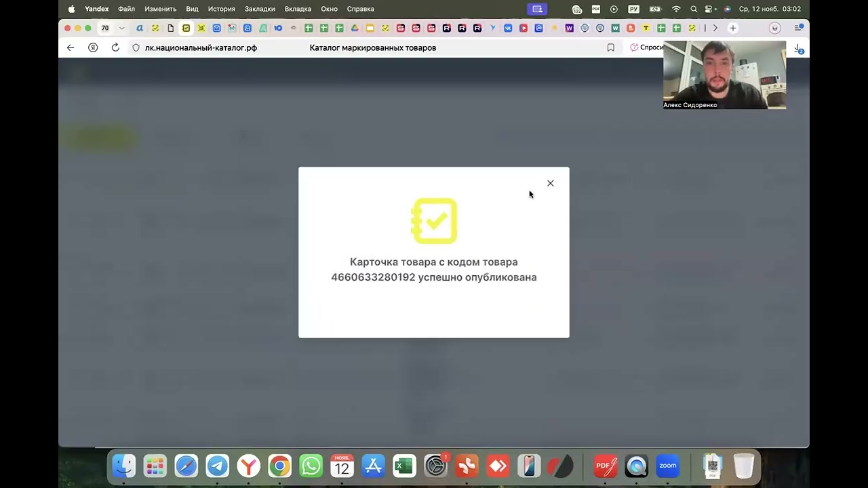Open Spotlight search magnifier icon
Image resolution: width=868 pixels, height=488 pixels.
tap(694, 9)
